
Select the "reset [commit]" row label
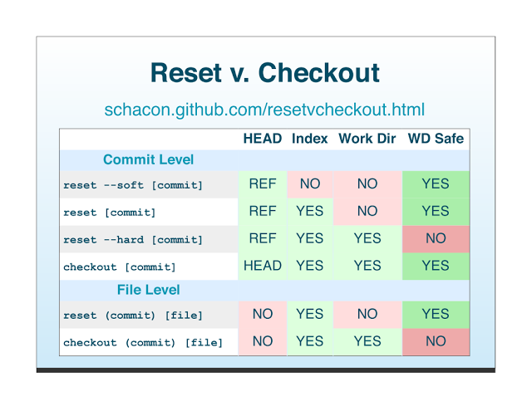point(109,213)
